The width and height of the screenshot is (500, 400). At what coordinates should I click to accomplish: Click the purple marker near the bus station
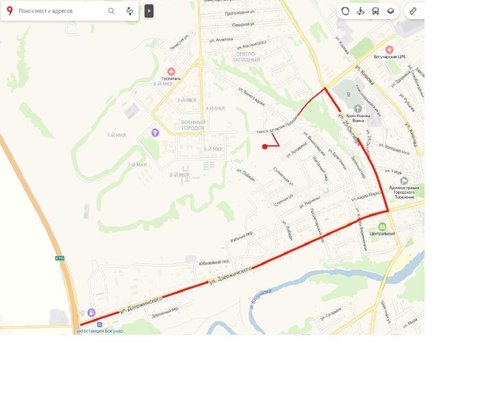(91, 313)
